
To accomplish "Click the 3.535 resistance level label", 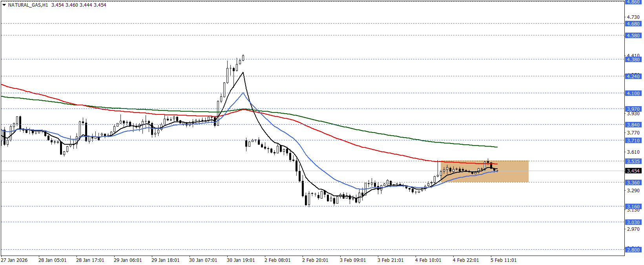I will point(633,162).
